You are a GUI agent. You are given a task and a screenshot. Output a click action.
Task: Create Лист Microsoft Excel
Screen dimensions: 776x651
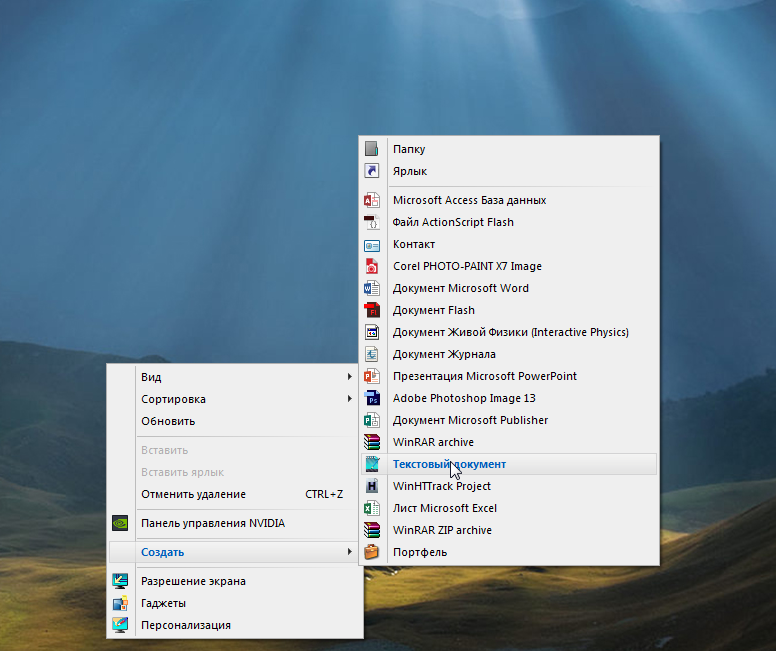click(509, 508)
